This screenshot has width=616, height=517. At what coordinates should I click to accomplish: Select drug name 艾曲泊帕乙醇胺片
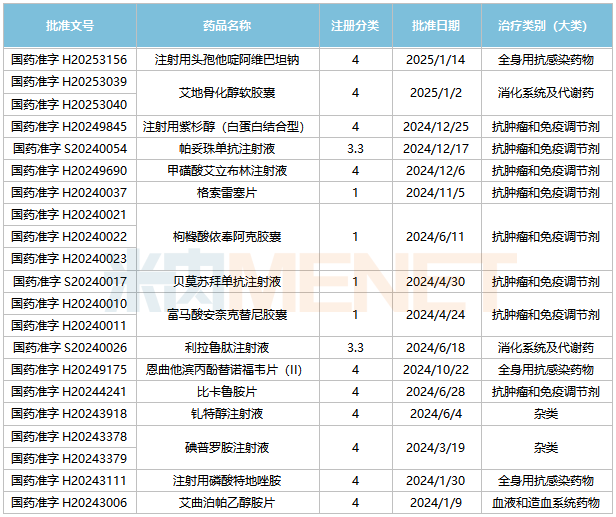tap(227, 502)
